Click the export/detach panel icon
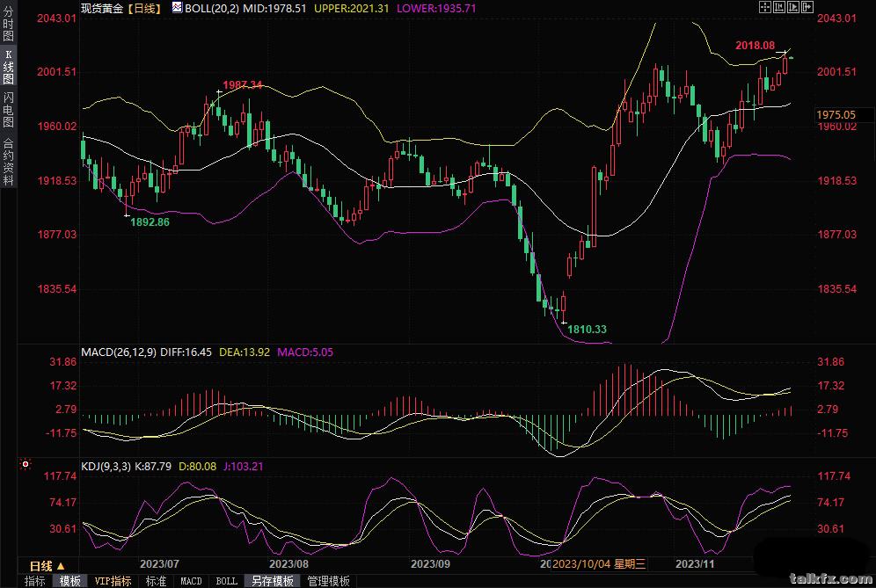The height and width of the screenshot is (588, 876). (x=807, y=7)
